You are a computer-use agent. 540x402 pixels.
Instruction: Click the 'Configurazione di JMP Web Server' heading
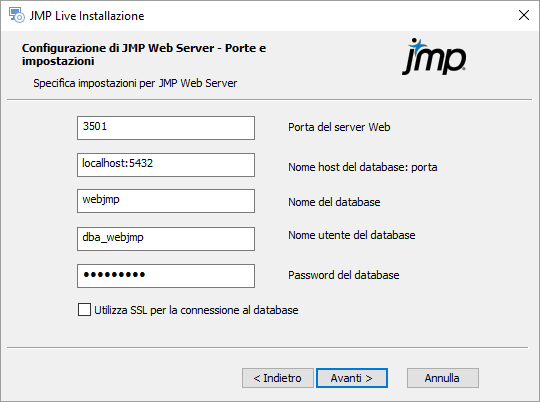tap(144, 54)
